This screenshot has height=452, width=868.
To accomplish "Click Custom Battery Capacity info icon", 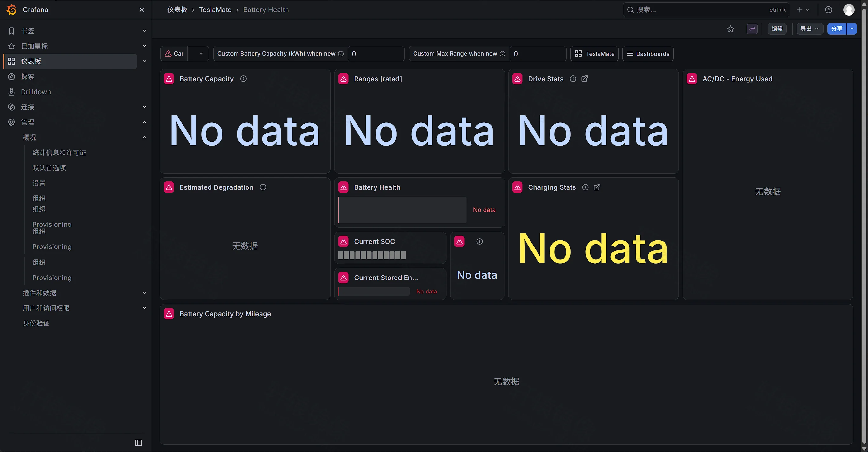I will pyautogui.click(x=341, y=54).
